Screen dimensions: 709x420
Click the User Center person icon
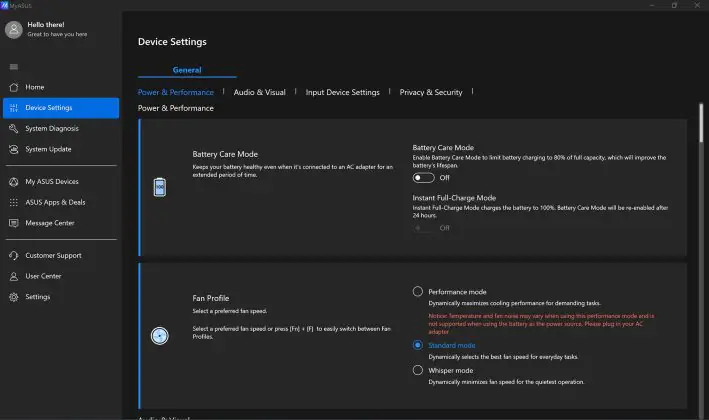[14, 276]
